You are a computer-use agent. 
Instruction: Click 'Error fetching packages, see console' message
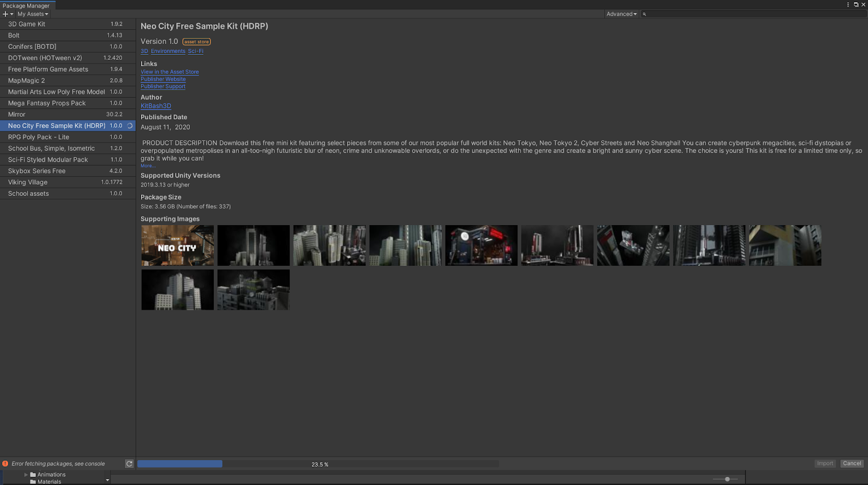point(58,464)
